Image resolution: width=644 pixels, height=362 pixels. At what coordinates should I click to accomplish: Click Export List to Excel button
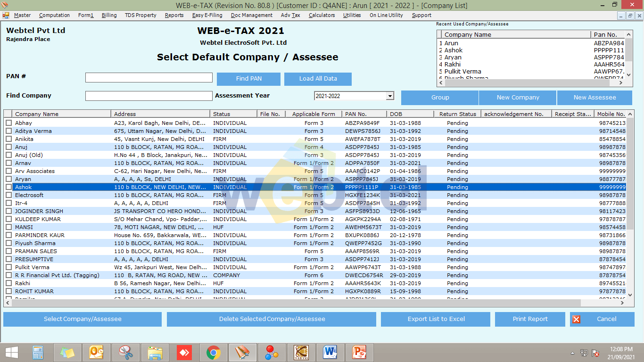tap(436, 319)
